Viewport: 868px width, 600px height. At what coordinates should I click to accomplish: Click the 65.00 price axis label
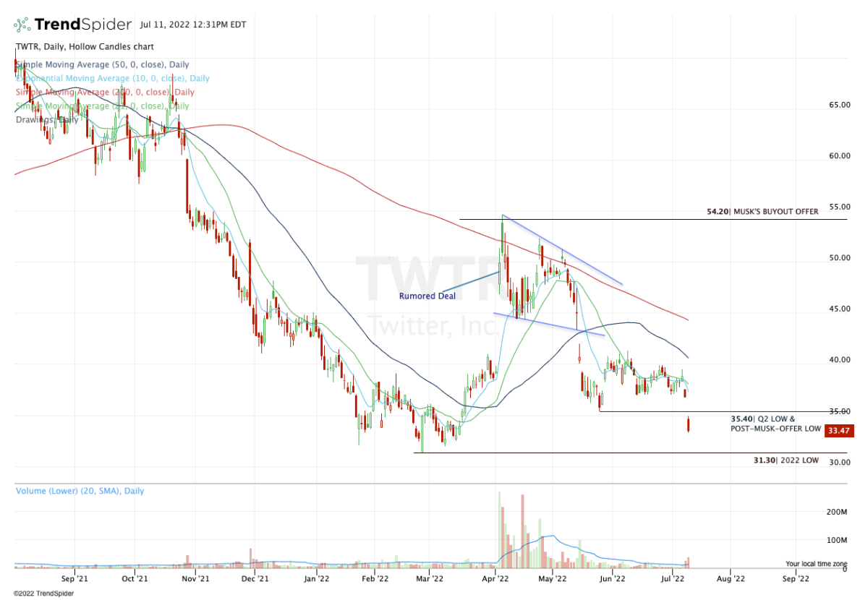840,105
